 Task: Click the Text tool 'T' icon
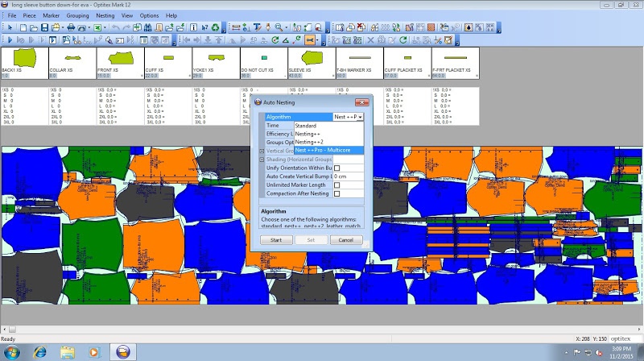258,27
